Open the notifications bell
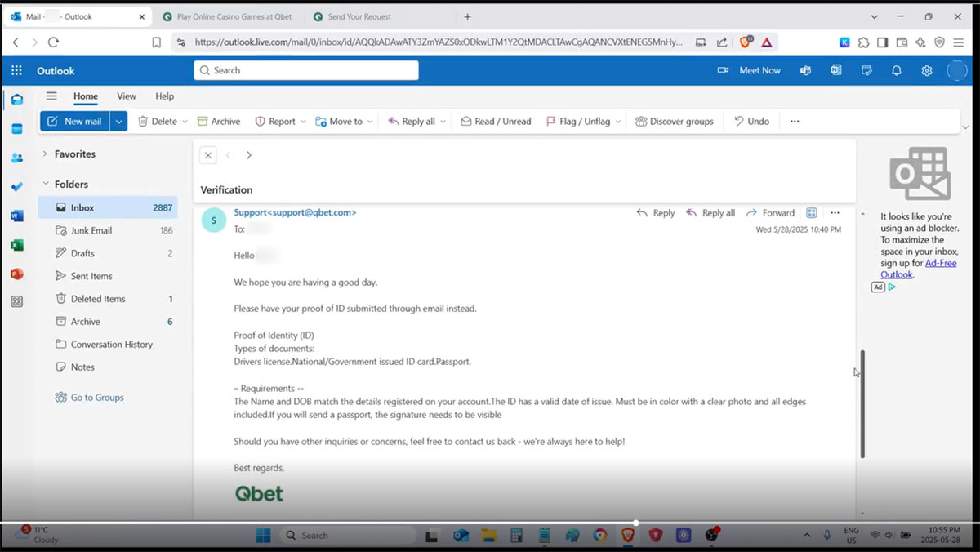980x552 pixels. 897,71
